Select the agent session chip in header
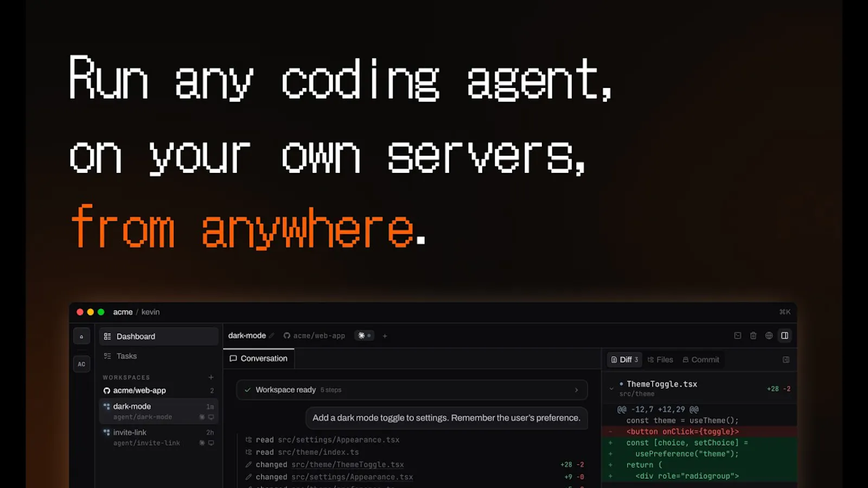 (x=364, y=336)
